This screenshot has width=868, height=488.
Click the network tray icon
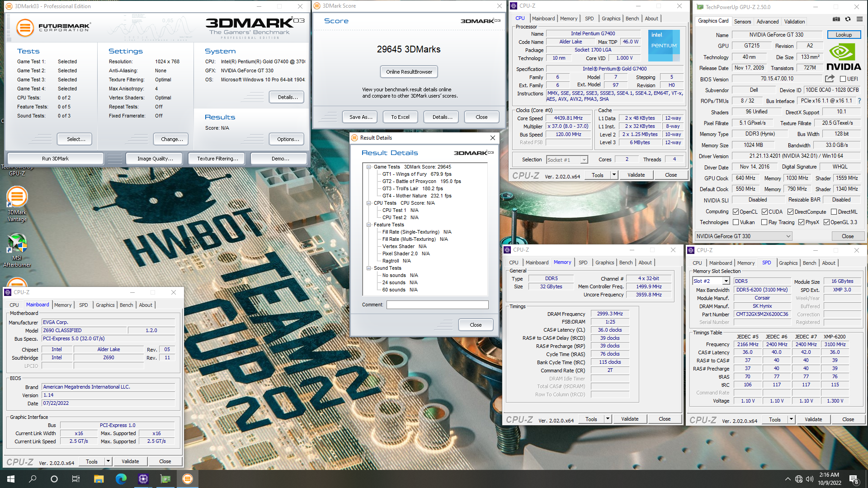(x=799, y=479)
